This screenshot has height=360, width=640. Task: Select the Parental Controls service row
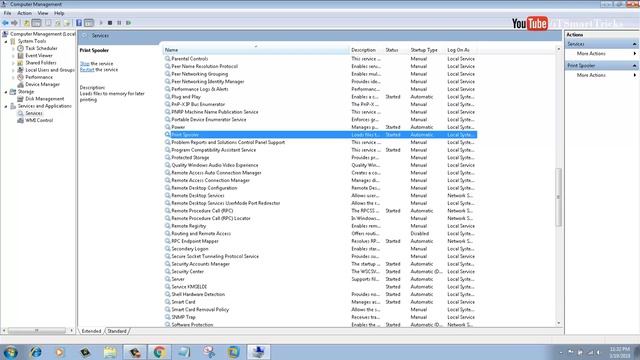(320, 59)
